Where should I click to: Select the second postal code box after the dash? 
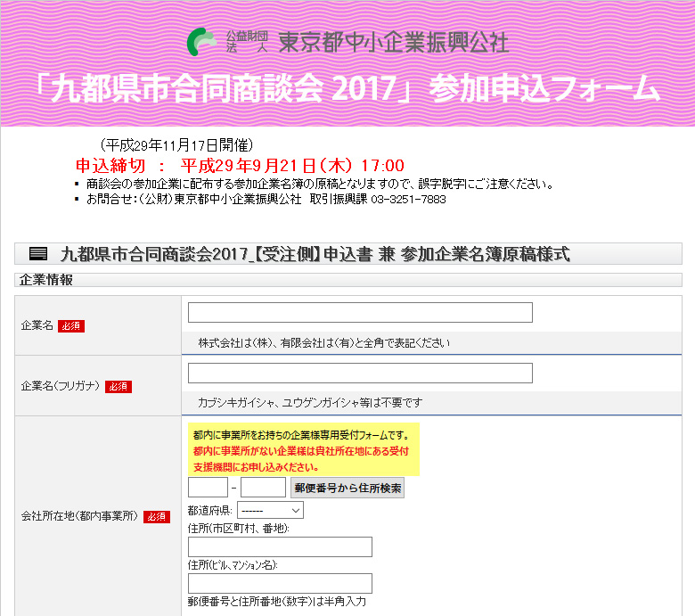point(263,488)
